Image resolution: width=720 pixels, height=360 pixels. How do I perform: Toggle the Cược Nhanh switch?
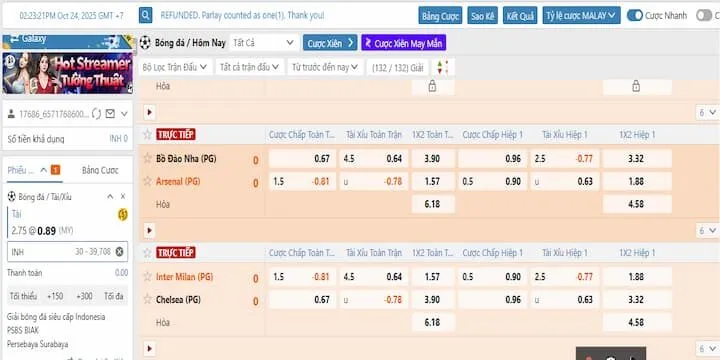tap(635, 15)
